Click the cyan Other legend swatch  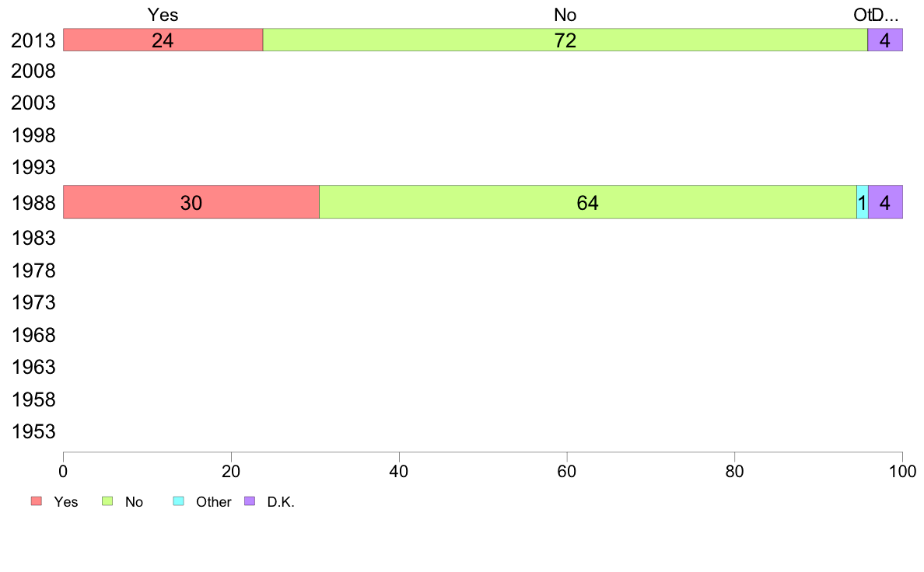click(x=179, y=501)
